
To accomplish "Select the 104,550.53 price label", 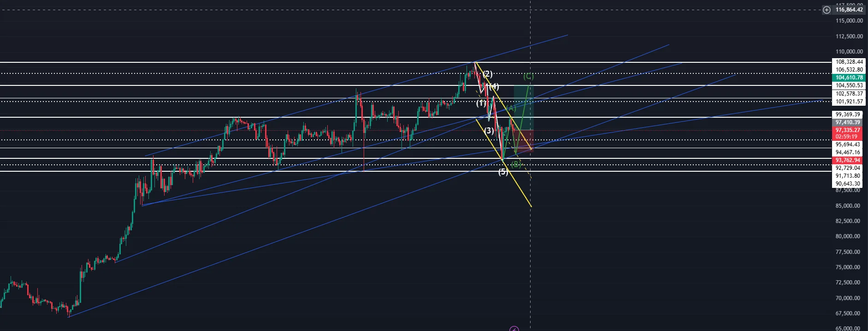I will pos(849,85).
